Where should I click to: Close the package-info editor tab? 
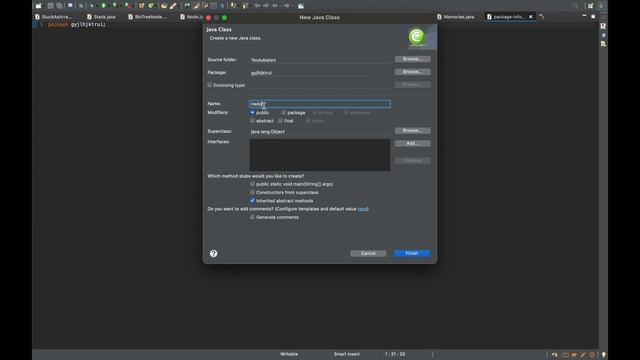pos(531,17)
